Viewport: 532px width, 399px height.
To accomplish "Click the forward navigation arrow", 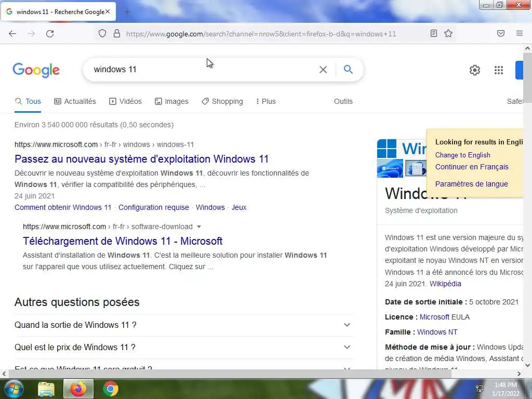I will pyautogui.click(x=31, y=34).
